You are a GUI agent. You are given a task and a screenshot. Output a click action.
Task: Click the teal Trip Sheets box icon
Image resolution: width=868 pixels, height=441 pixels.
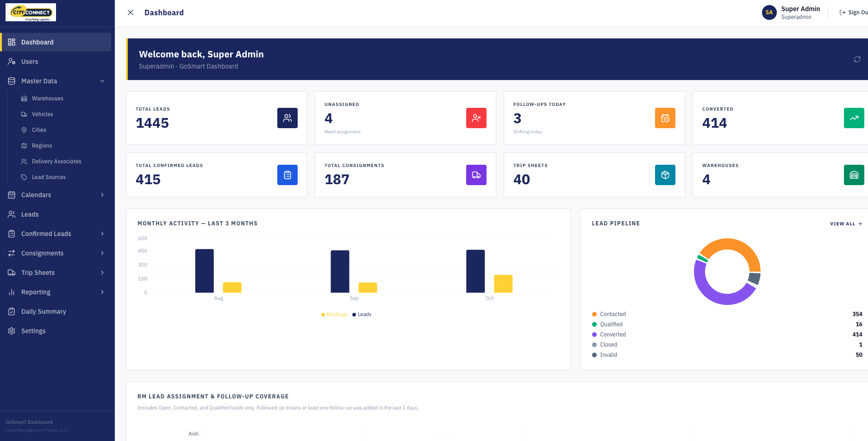(x=665, y=175)
